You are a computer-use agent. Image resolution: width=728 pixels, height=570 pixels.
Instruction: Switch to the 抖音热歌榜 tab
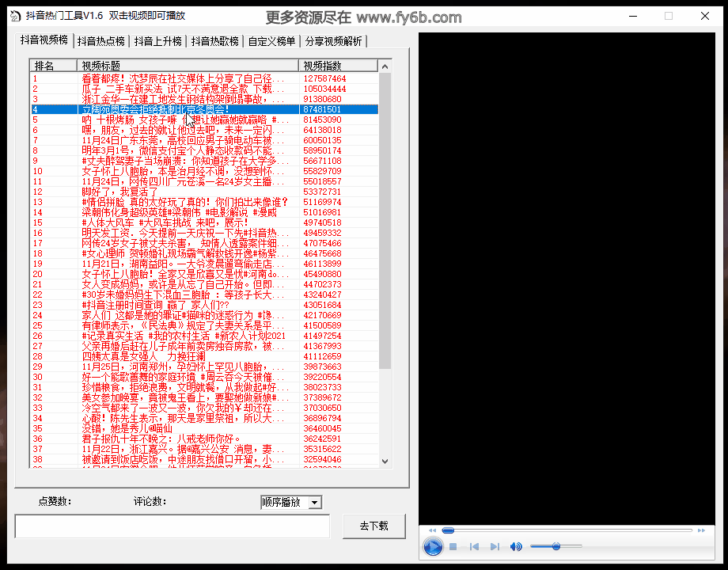coord(215,41)
